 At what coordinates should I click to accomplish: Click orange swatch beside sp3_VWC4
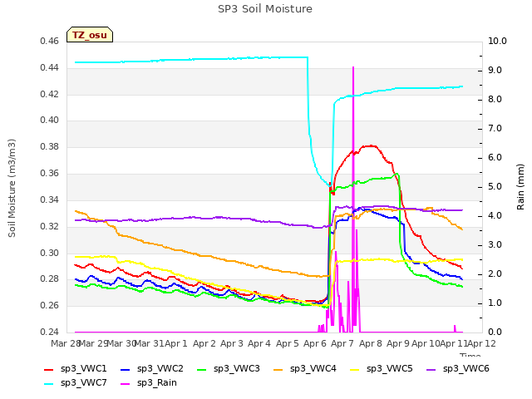click(x=278, y=370)
